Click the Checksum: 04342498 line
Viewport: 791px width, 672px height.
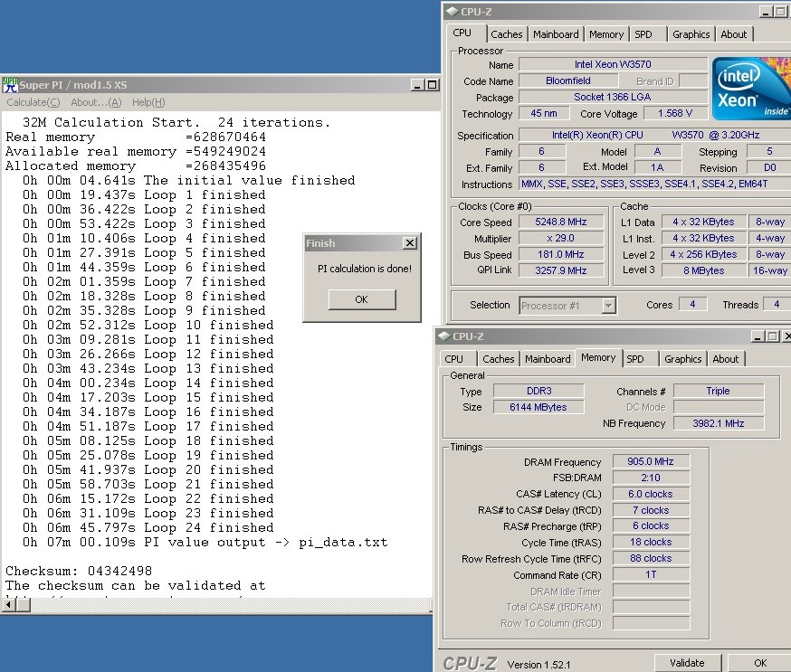click(79, 572)
